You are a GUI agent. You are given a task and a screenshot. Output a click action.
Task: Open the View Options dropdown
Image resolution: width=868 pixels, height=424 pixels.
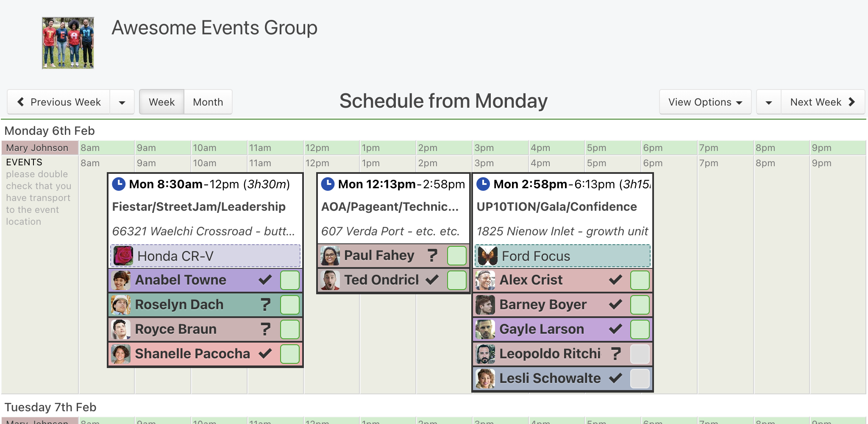click(x=705, y=102)
